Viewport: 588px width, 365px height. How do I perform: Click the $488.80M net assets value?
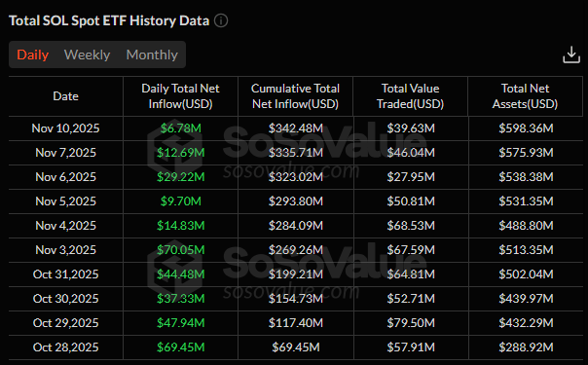pyautogui.click(x=526, y=226)
